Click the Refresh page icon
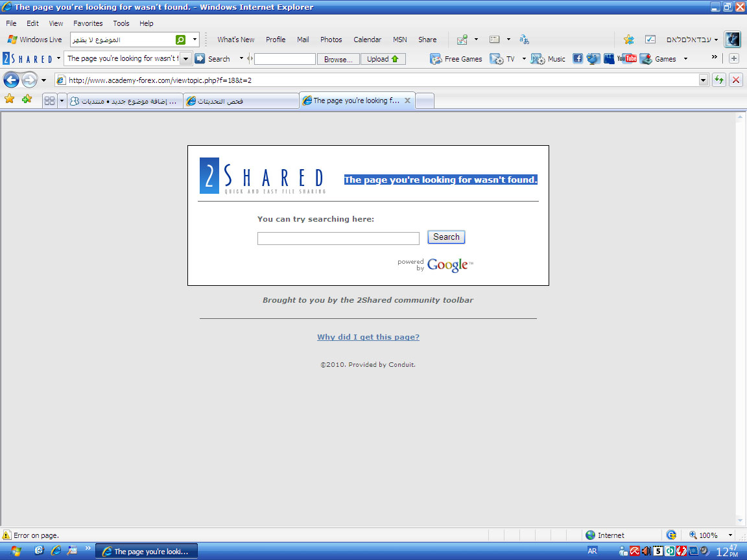 [719, 80]
